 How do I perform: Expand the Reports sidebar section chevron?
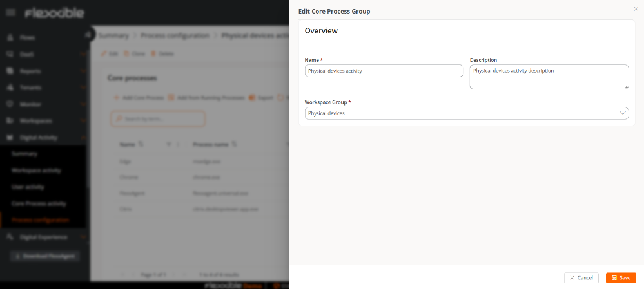pos(84,71)
